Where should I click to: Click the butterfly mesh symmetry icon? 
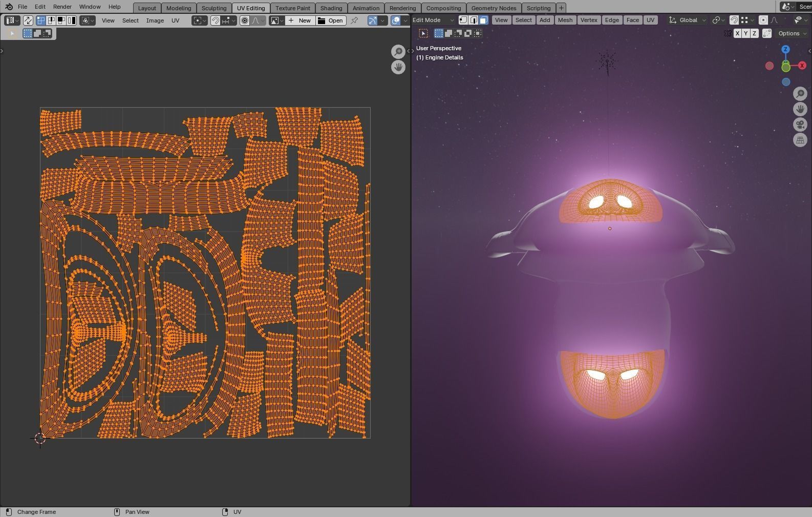coord(728,33)
